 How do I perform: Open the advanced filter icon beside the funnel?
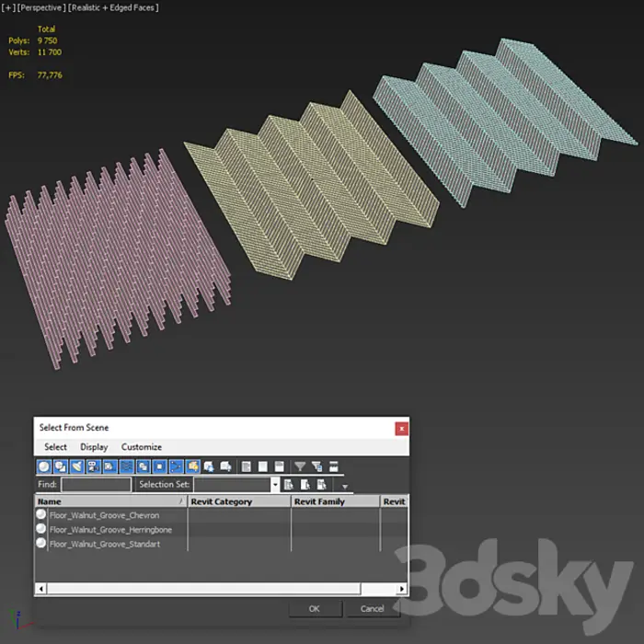pos(316,466)
